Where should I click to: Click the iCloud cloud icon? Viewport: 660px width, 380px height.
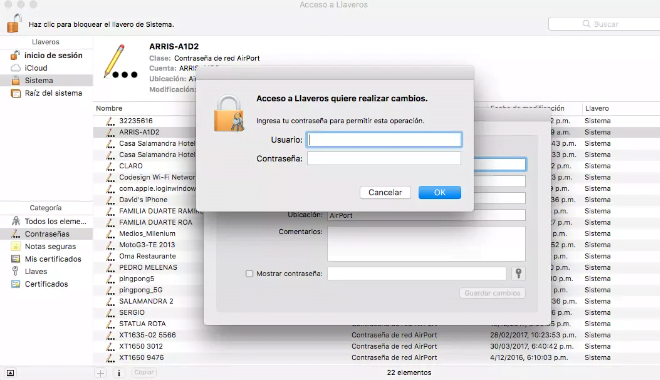(x=16, y=68)
